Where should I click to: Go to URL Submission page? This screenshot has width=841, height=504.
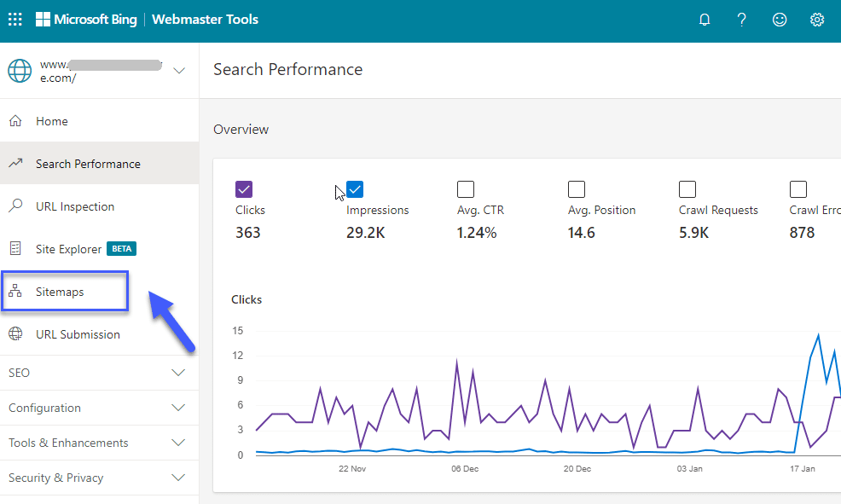[x=78, y=334]
